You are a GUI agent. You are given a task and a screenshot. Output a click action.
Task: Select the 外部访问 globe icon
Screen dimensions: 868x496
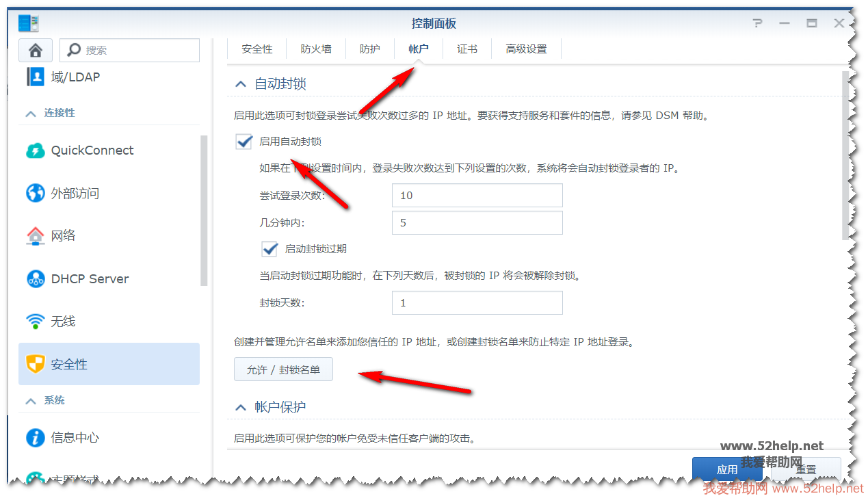click(x=35, y=194)
